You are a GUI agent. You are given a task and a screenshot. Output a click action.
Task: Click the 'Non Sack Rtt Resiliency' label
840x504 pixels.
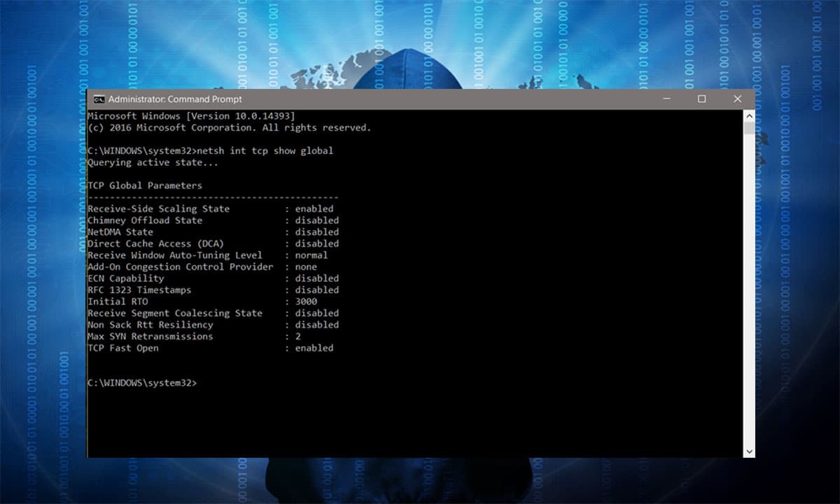point(150,325)
